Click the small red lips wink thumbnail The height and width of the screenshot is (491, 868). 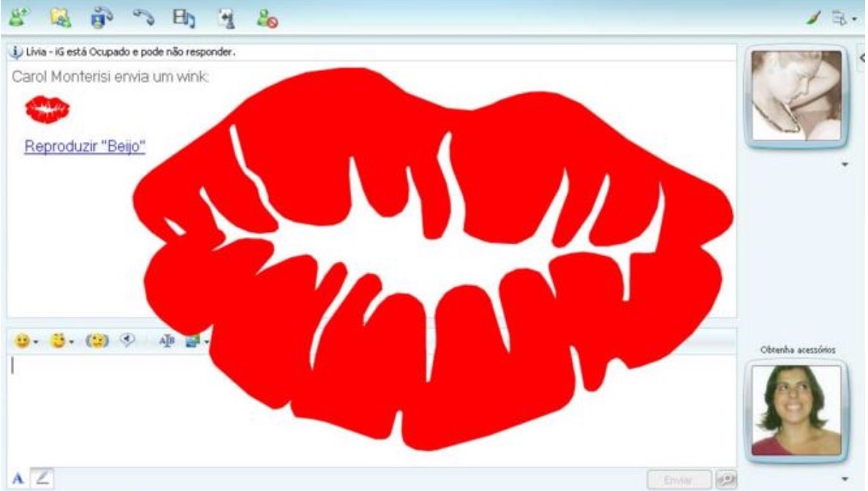coord(48,109)
